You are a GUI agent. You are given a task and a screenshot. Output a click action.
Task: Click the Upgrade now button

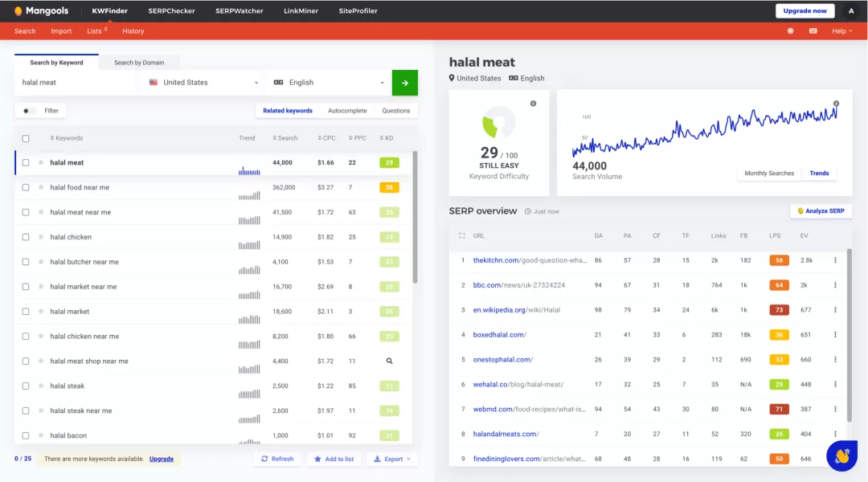pos(805,11)
